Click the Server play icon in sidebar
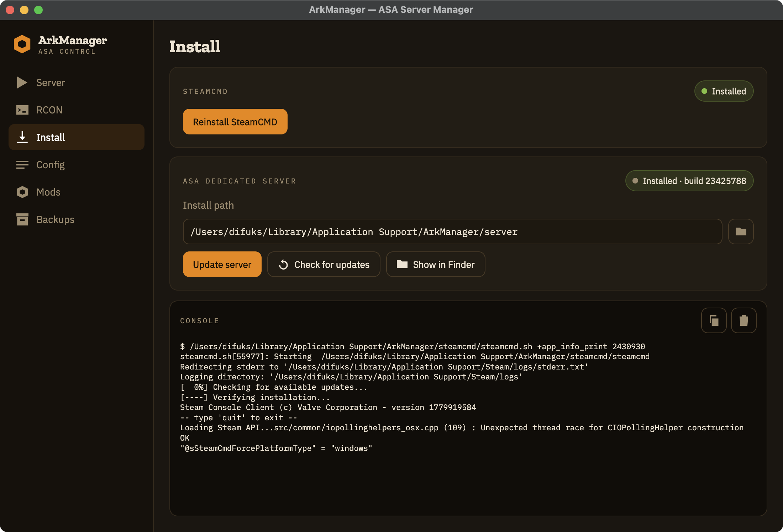Screen dimensions: 783x532 click(22, 83)
